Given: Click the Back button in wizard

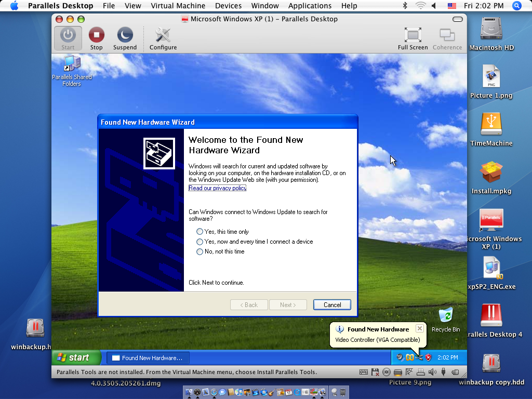Looking at the screenshot, I should tap(249, 304).
